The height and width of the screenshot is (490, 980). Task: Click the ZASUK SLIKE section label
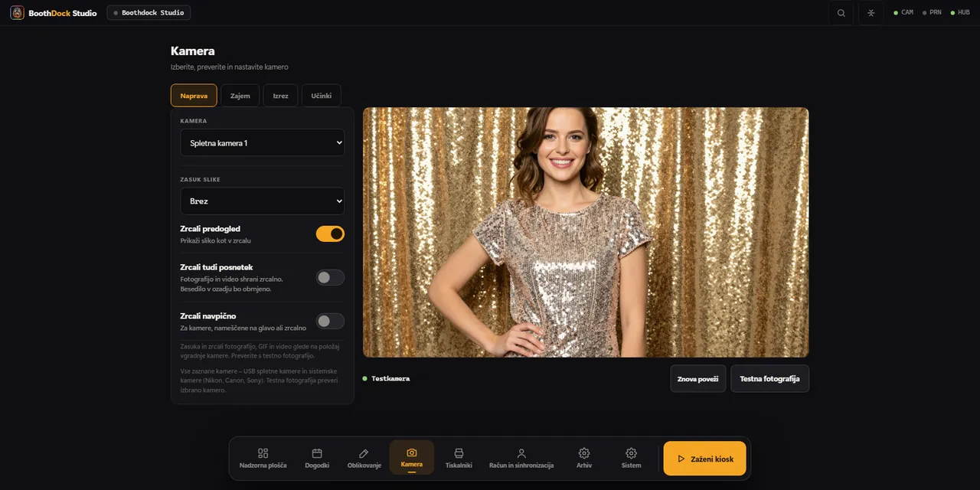201,179
